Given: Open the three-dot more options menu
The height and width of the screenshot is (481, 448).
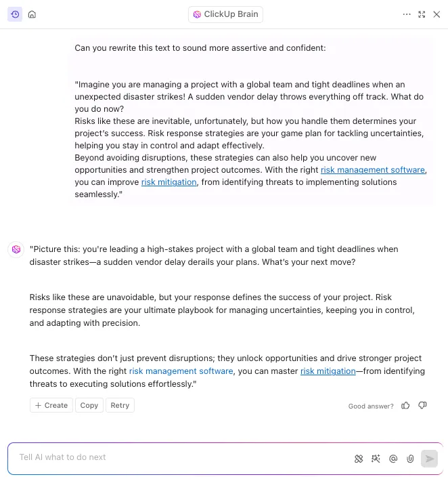Looking at the screenshot, I should tap(407, 14).
